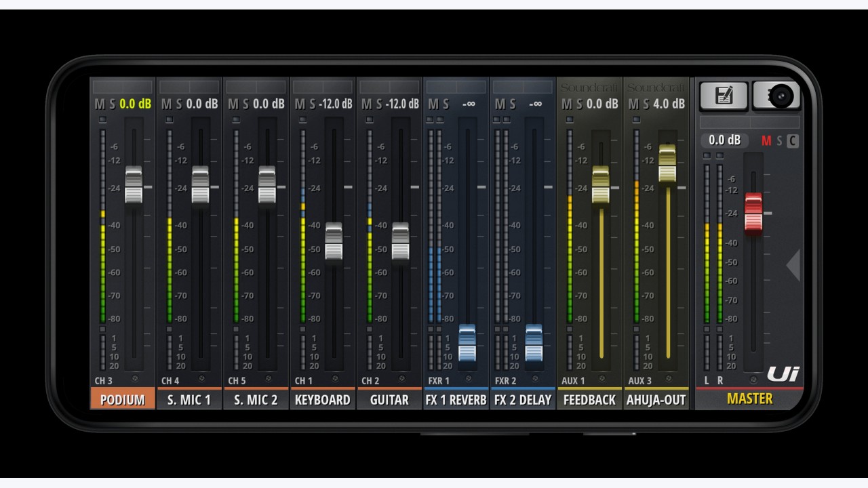Image resolution: width=868 pixels, height=488 pixels.
Task: Select the FX 1 REVERB label
Action: 456,400
